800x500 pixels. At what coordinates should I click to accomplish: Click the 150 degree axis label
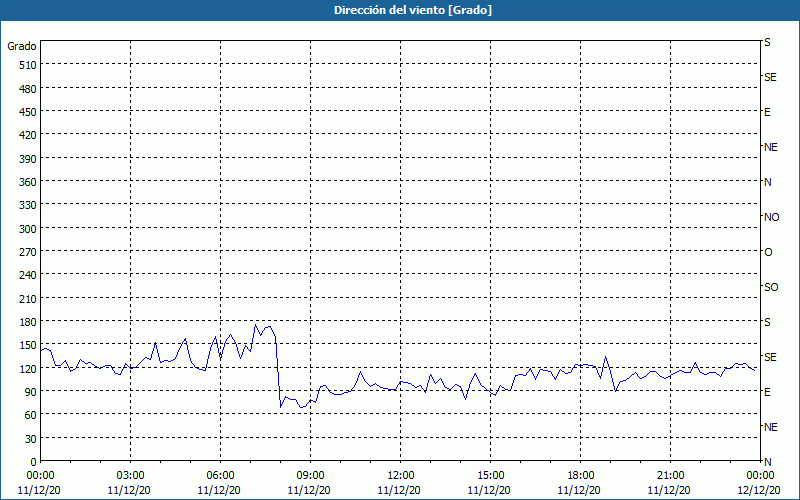tap(28, 345)
